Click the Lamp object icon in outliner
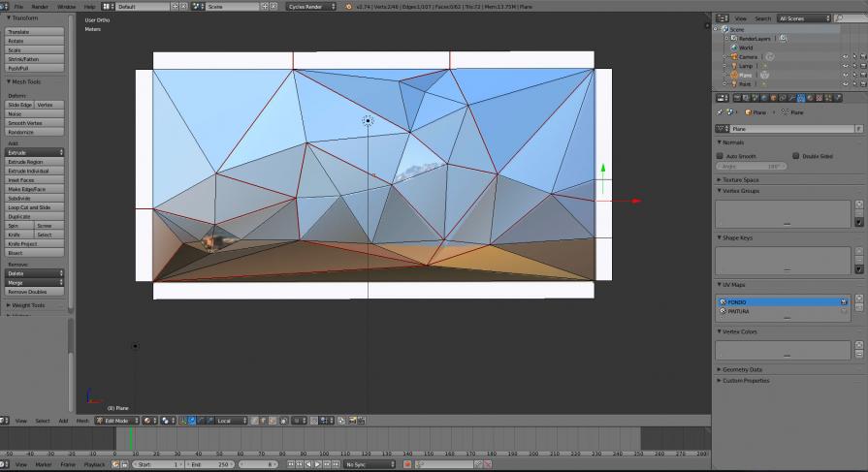 pos(733,65)
